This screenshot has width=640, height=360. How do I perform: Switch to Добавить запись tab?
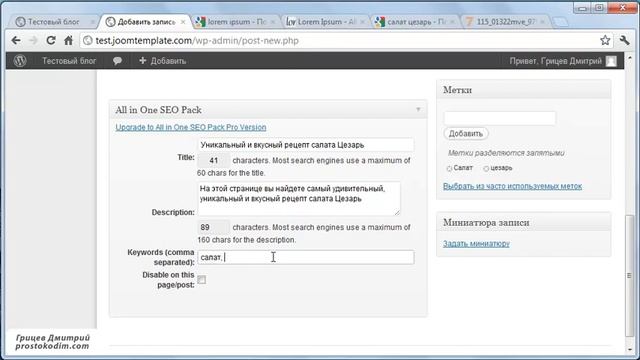[x=146, y=22]
